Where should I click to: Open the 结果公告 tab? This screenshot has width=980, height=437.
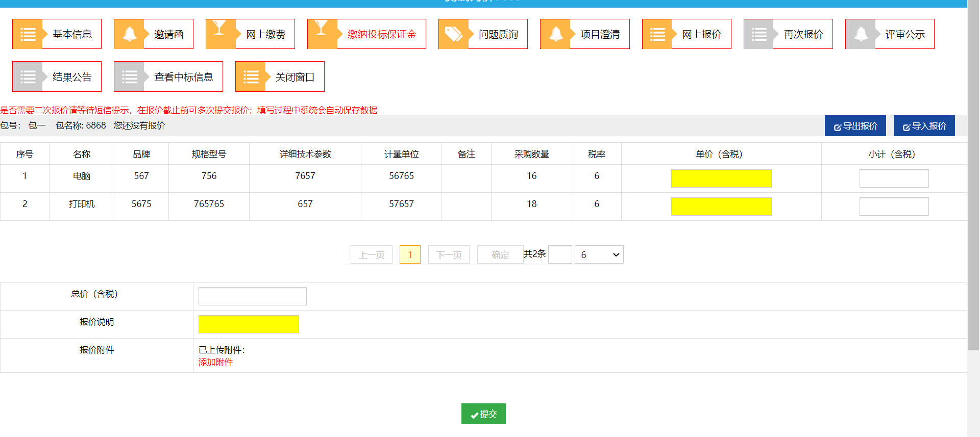[71, 76]
